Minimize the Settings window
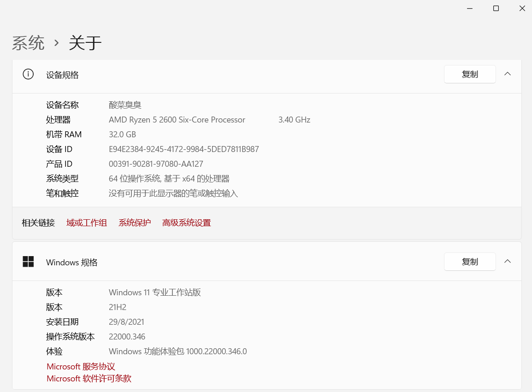This screenshot has height=392, width=532. [470, 8]
